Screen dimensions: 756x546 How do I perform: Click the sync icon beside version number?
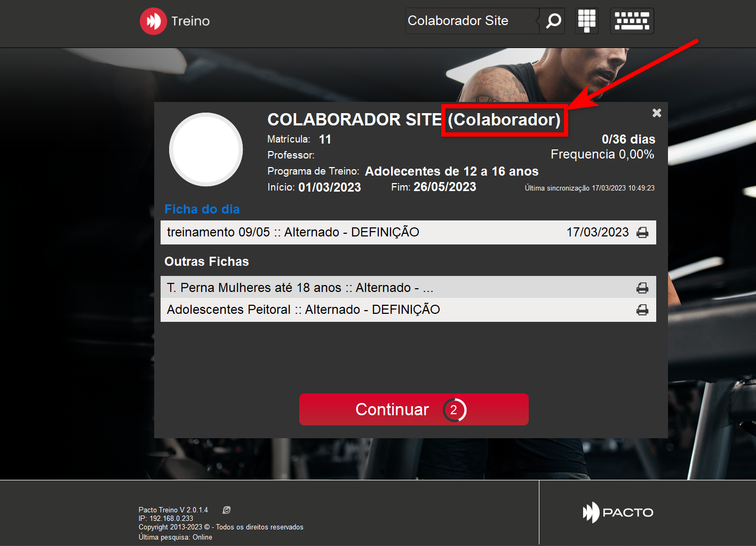[227, 510]
